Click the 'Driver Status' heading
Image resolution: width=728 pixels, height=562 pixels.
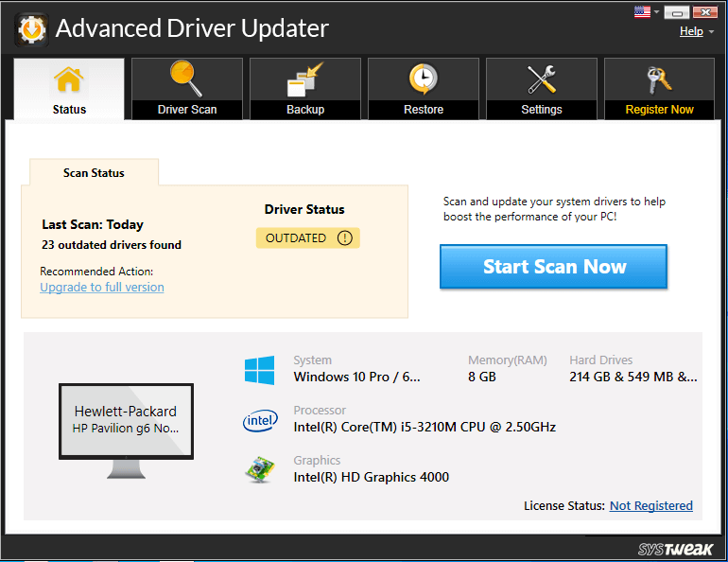(304, 209)
